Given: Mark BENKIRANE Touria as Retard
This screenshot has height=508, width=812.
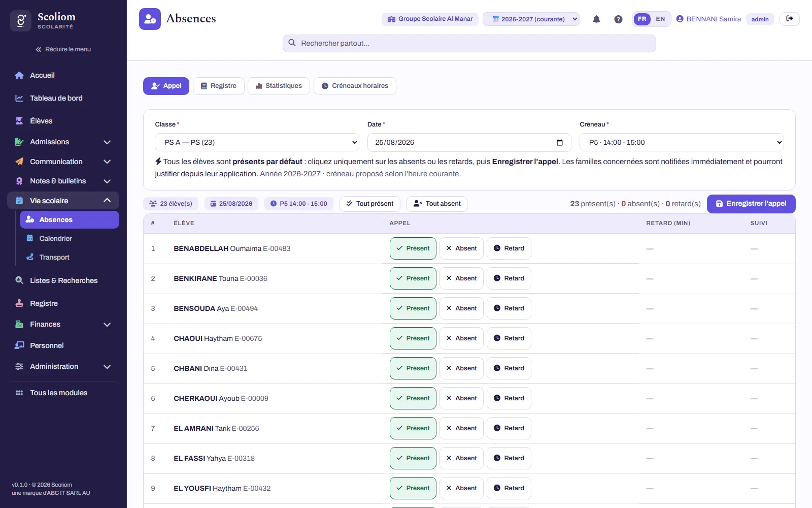Looking at the screenshot, I should 509,278.
